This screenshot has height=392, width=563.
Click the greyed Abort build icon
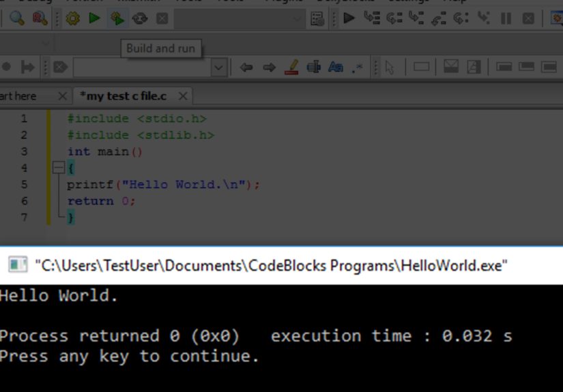click(x=162, y=18)
